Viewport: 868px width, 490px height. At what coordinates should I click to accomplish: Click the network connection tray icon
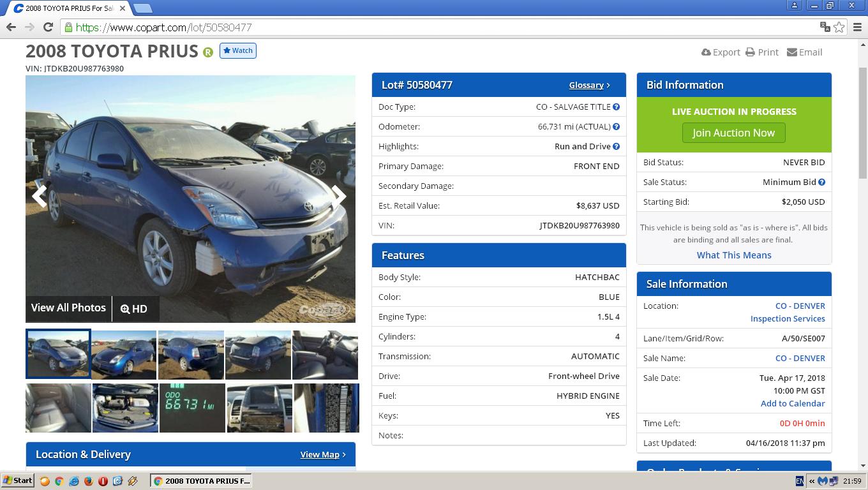click(834, 481)
